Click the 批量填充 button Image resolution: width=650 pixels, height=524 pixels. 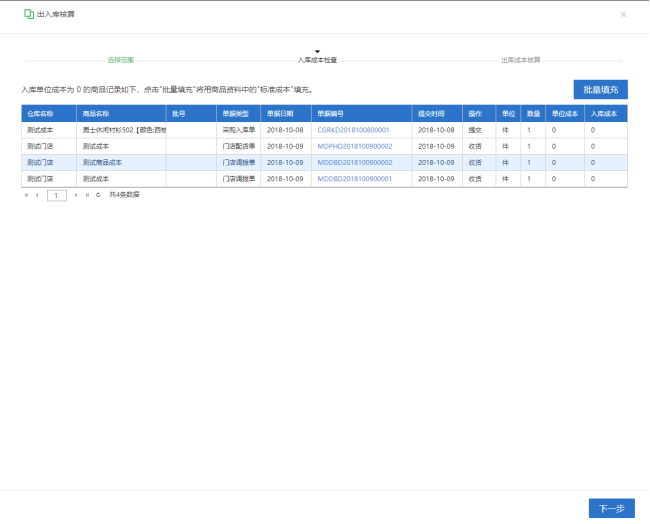pyautogui.click(x=600, y=90)
